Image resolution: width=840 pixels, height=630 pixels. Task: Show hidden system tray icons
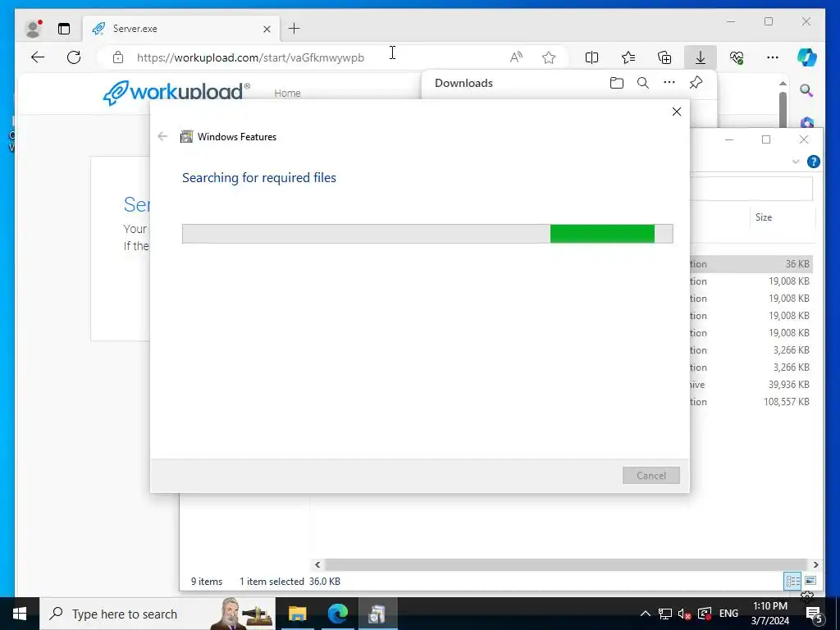646,614
